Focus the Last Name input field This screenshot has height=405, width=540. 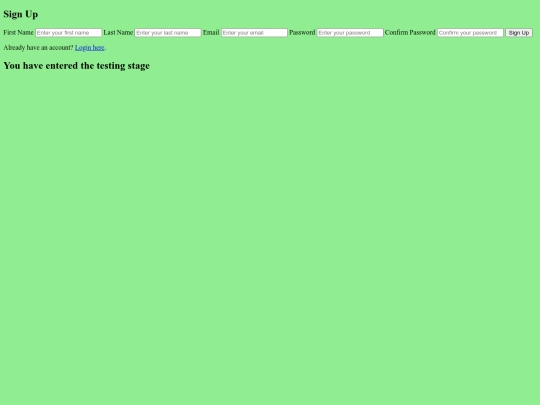coord(168,33)
